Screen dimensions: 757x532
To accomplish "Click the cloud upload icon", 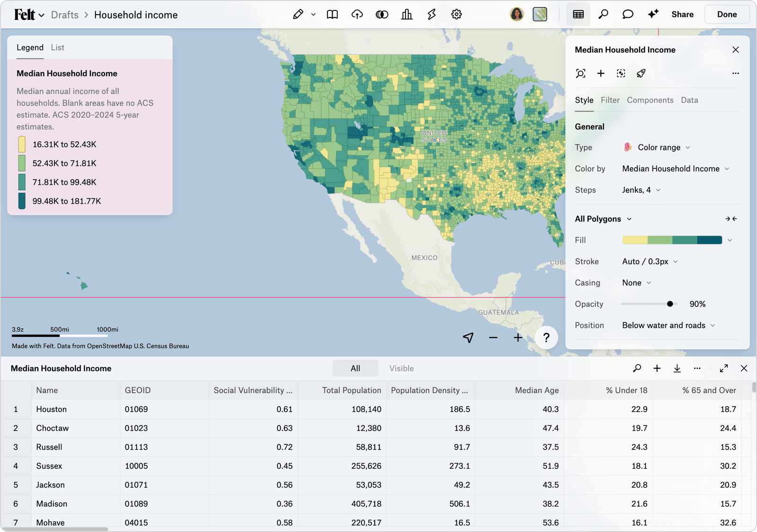I will [357, 15].
